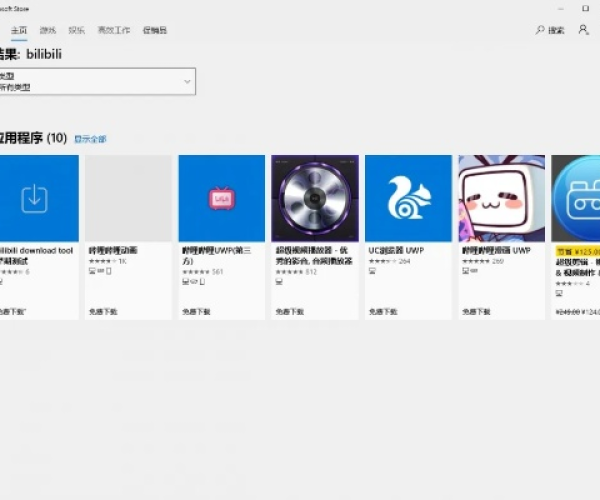Switch to the 主页 tab
The width and height of the screenshot is (600, 500).
(19, 30)
